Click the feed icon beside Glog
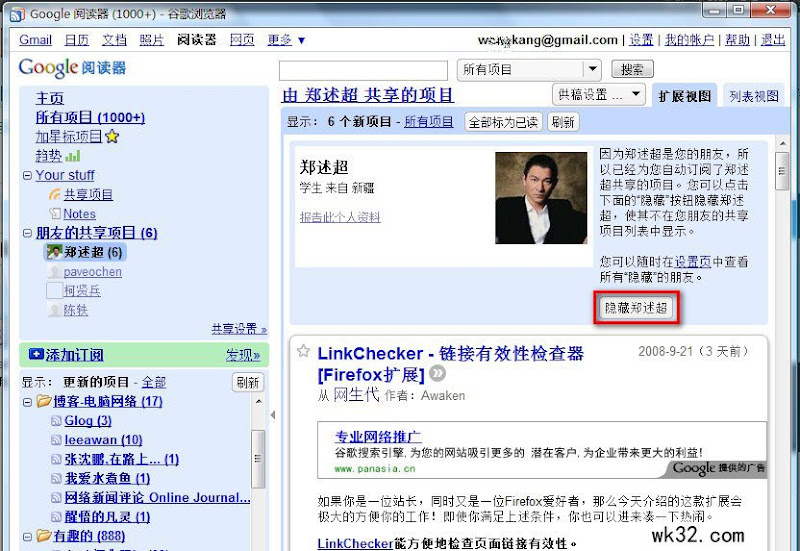This screenshot has height=551, width=800. (x=56, y=421)
